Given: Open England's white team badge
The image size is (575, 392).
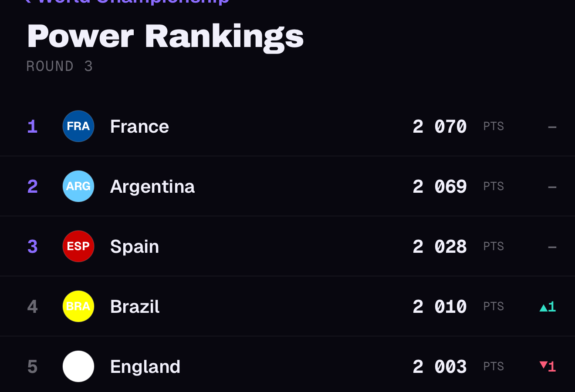Looking at the screenshot, I should 78,366.
